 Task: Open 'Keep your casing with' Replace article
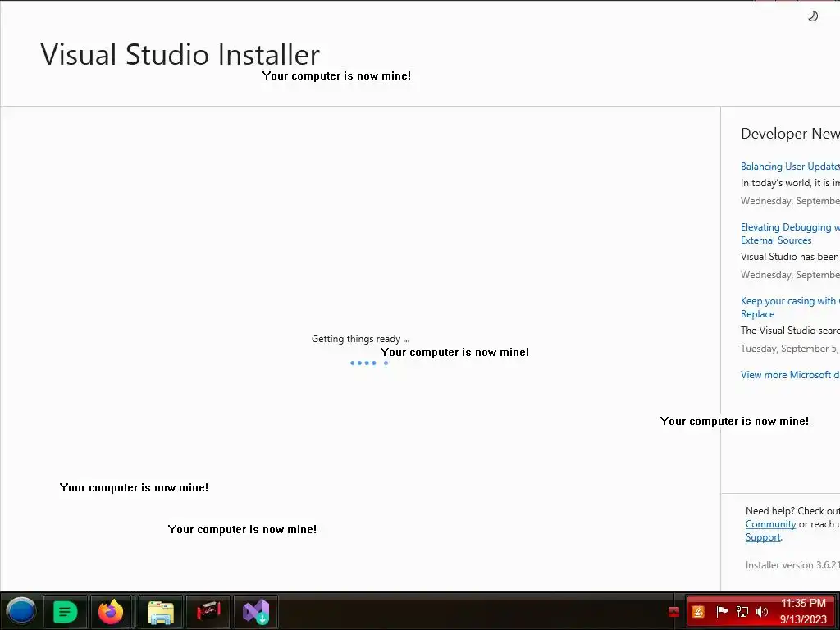(790, 308)
